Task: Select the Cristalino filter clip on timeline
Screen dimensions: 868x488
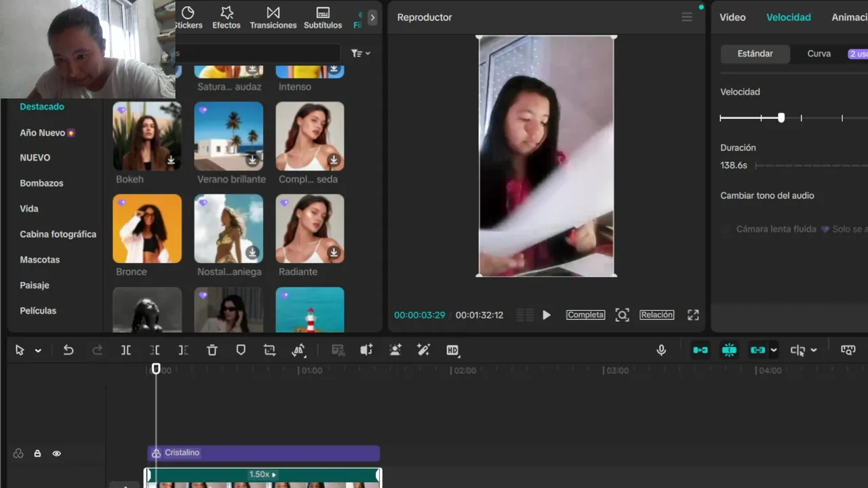Action: pos(264,453)
